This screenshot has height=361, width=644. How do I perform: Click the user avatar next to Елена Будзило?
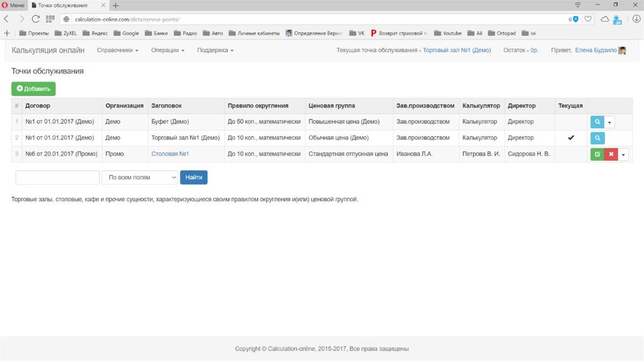pyautogui.click(x=623, y=50)
